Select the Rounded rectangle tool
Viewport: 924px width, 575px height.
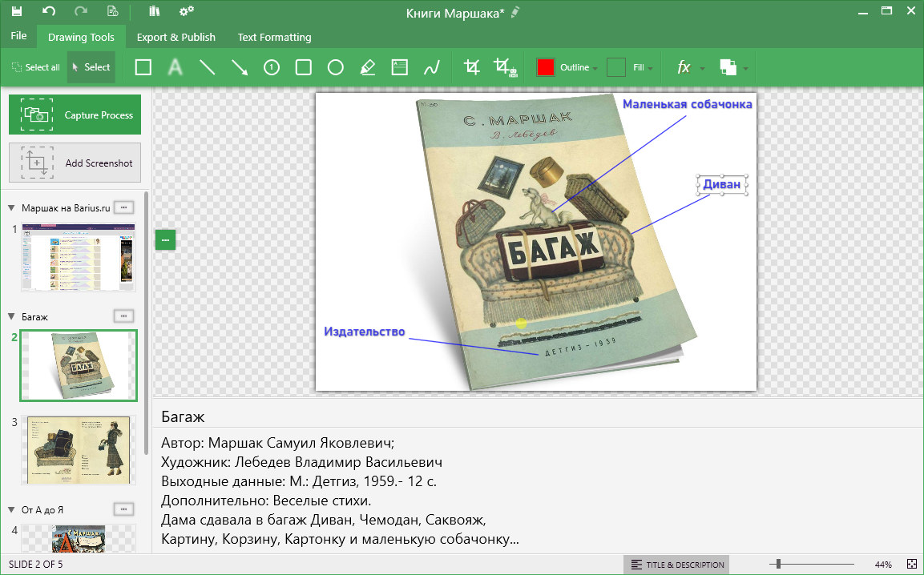click(x=304, y=67)
